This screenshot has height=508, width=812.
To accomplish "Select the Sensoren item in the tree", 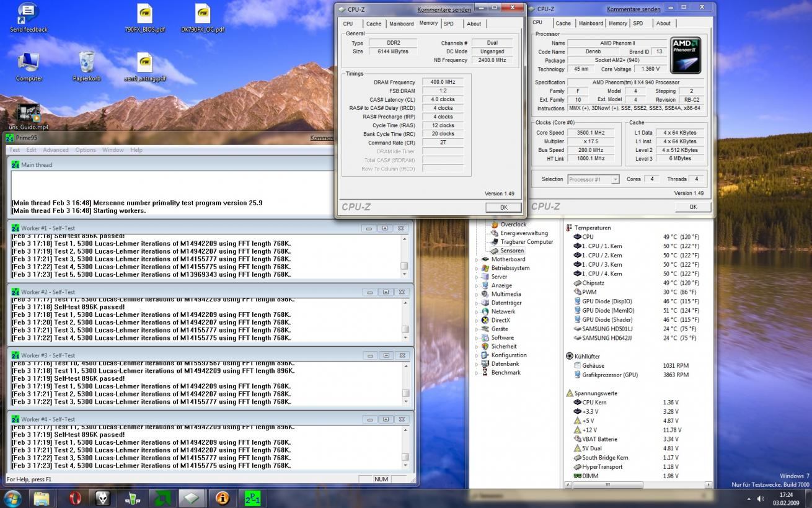I will coord(512,251).
